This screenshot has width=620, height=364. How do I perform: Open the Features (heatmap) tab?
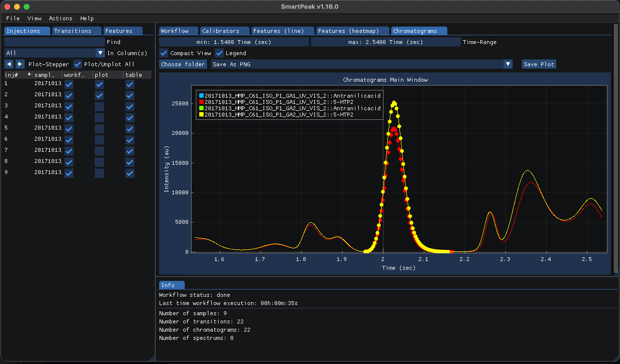tap(353, 31)
